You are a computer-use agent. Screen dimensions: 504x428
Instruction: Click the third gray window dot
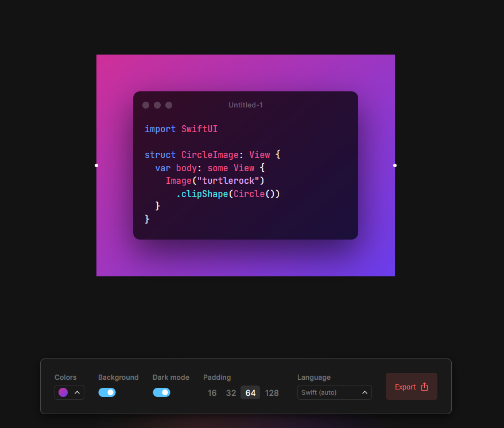(x=169, y=105)
